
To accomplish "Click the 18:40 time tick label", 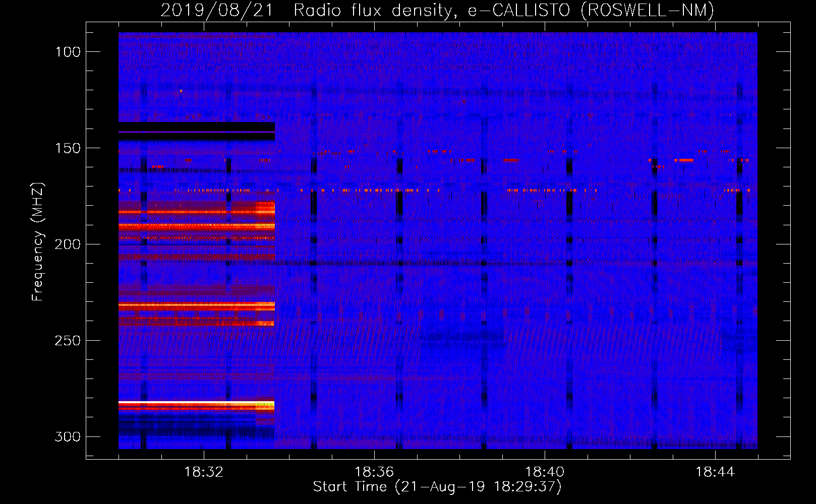I will click(545, 472).
